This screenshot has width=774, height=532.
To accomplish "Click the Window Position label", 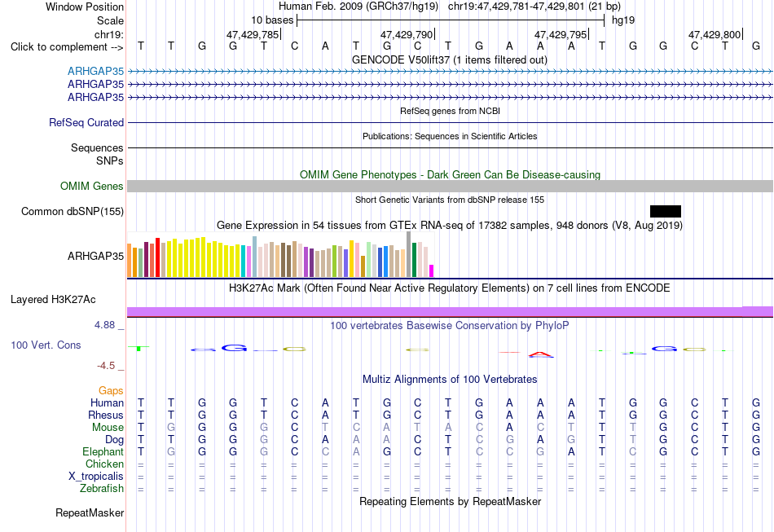I will (x=85, y=7).
